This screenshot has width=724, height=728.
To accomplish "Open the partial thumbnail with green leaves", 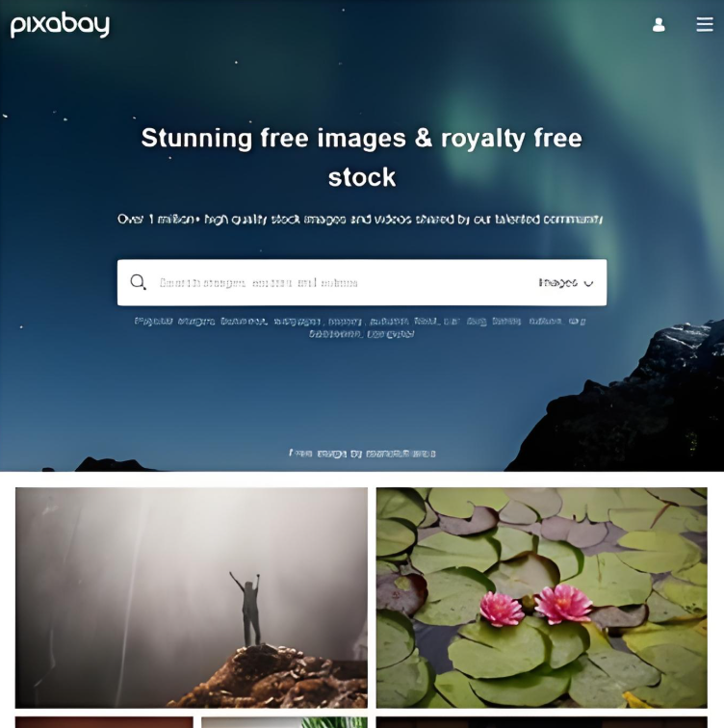I will (284, 722).
